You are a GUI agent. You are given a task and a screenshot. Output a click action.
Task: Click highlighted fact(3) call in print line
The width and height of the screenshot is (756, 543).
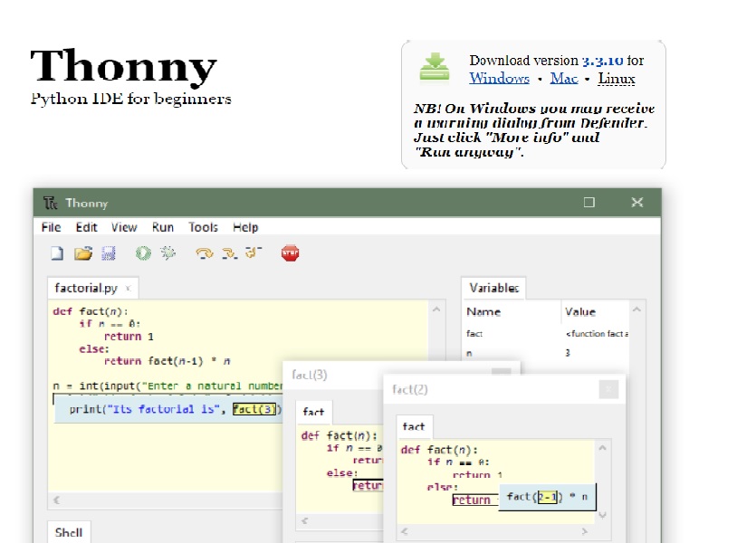[x=255, y=409]
